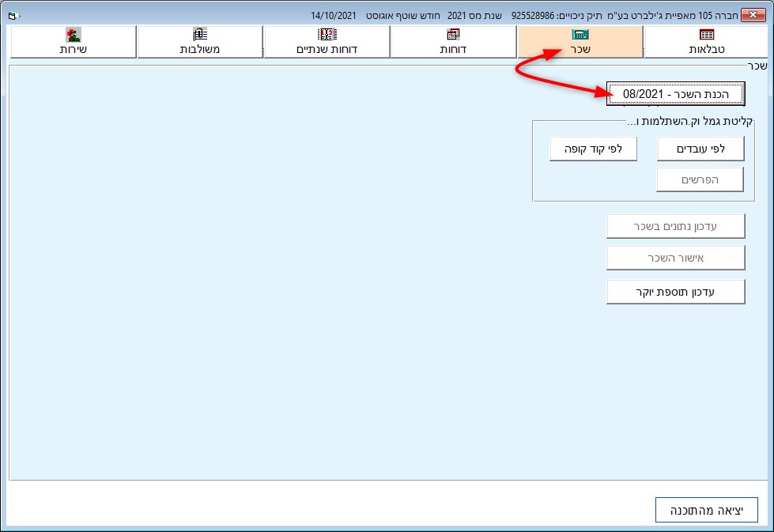
Task: Go to the משולבות tab
Action: pos(200,42)
